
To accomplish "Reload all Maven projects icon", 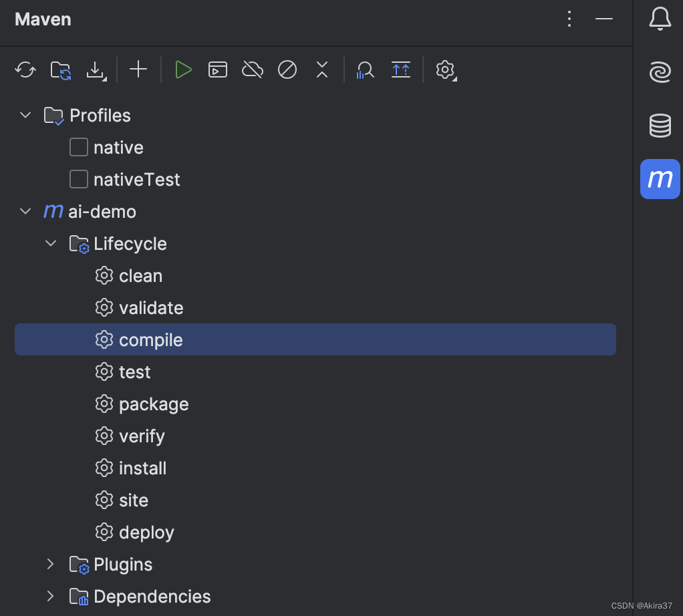I will tap(25, 69).
